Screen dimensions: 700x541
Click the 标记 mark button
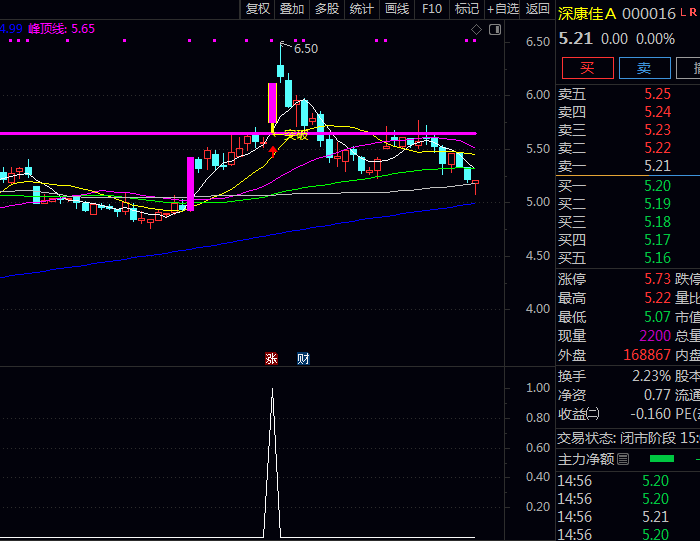coord(467,9)
